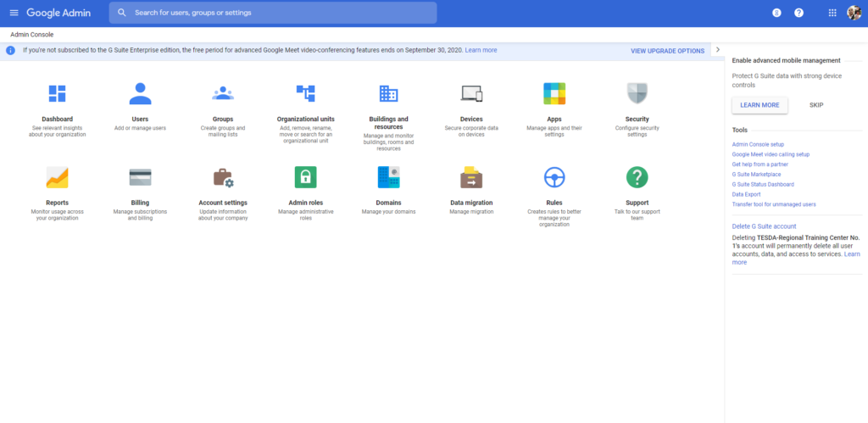Click the Admin Console breadcrumb
This screenshot has height=423, width=868.
point(32,34)
